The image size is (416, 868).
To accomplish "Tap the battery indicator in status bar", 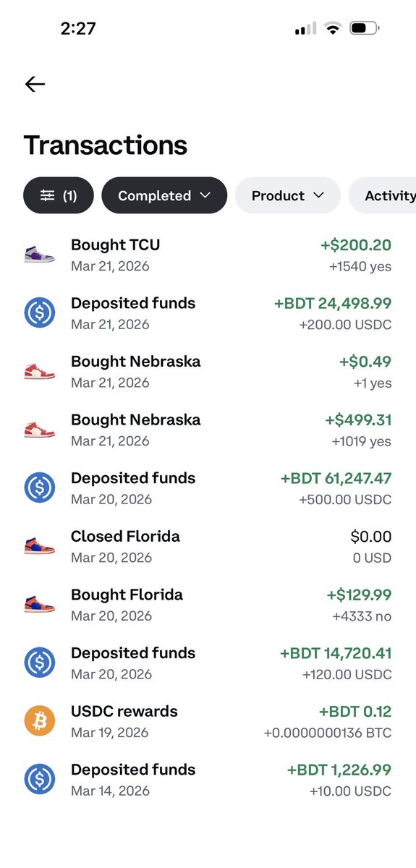I will click(364, 29).
